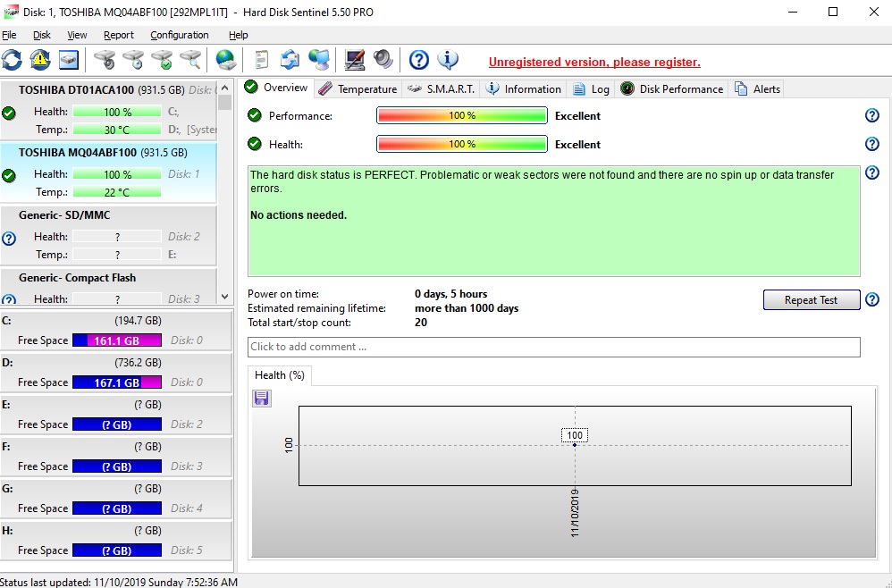Open the Report menu
This screenshot has height=588, width=892.
coord(118,35)
